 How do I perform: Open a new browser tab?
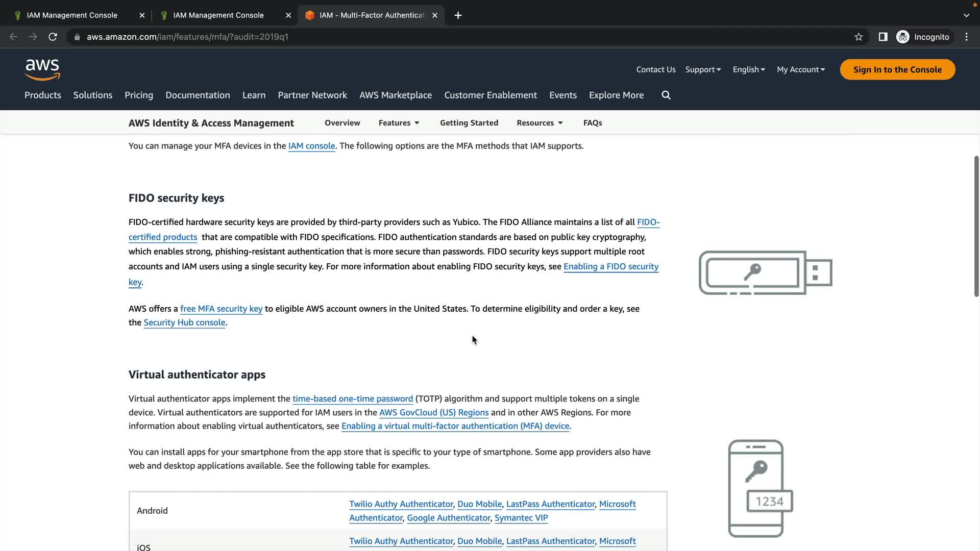pyautogui.click(x=458, y=15)
